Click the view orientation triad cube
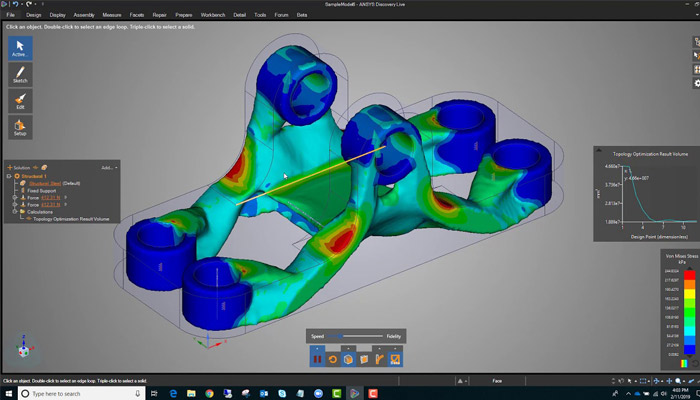 [x=24, y=350]
